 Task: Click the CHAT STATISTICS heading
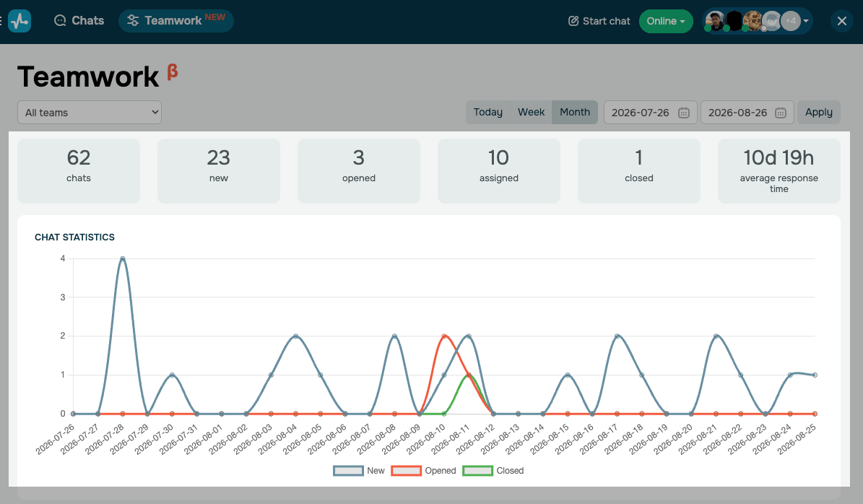75,237
